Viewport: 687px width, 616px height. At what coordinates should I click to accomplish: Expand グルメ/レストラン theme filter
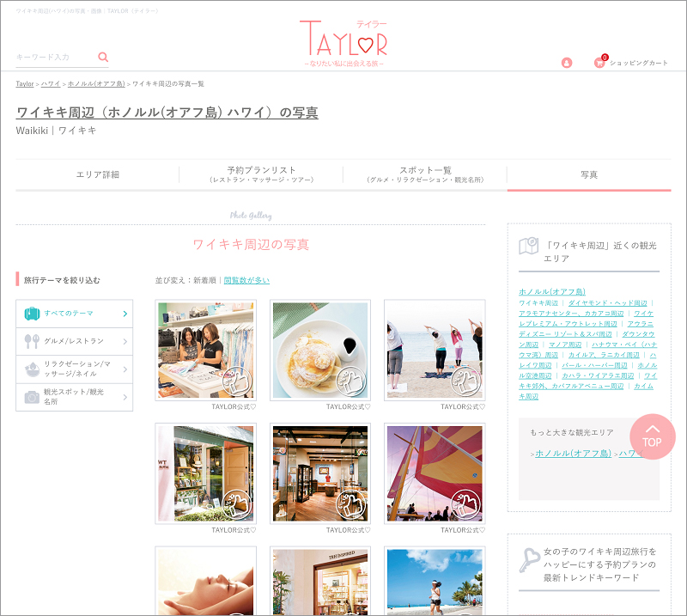pyautogui.click(x=75, y=342)
